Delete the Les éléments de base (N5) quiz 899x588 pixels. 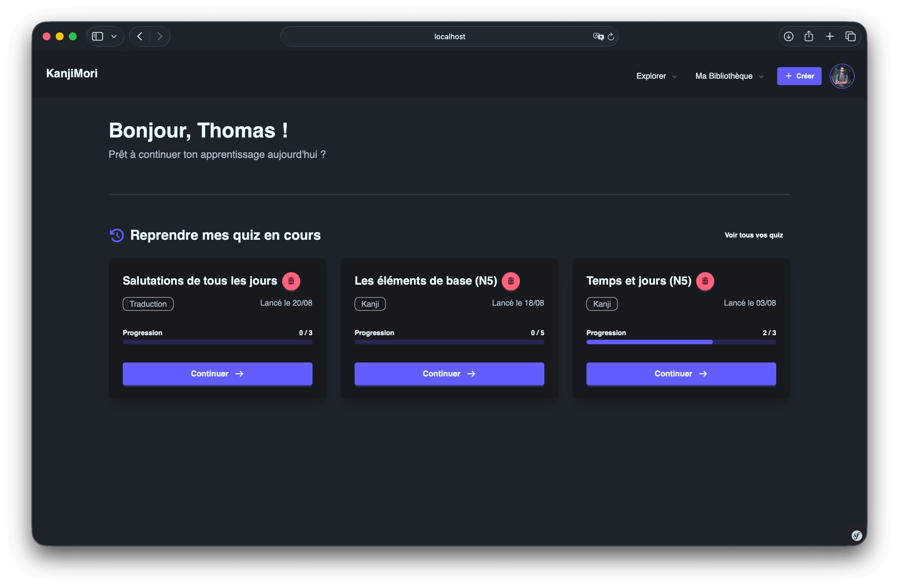coord(511,281)
